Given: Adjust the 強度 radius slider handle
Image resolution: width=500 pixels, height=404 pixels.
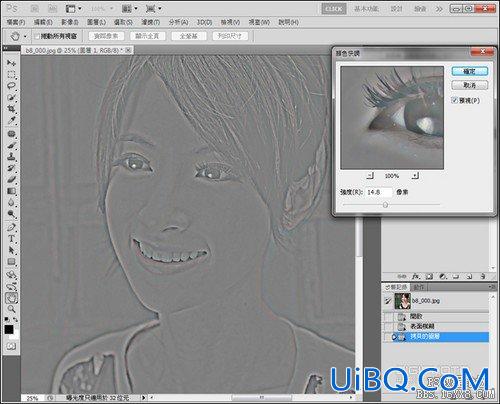Looking at the screenshot, I should (x=385, y=205).
